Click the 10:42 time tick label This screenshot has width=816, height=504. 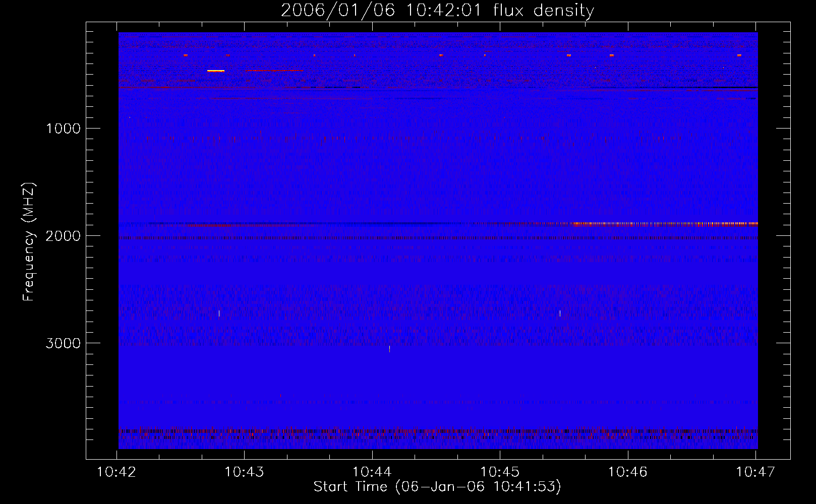tap(116, 472)
